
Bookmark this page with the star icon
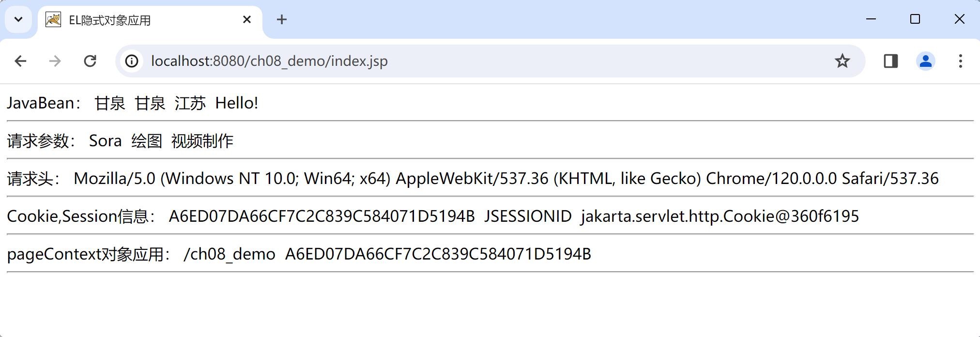click(842, 61)
